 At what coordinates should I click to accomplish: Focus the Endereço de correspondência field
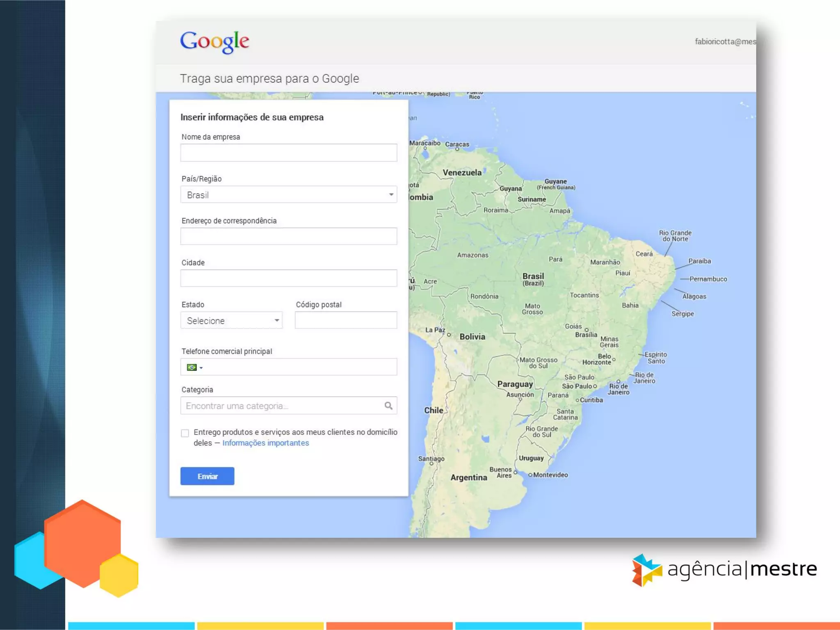pos(288,236)
